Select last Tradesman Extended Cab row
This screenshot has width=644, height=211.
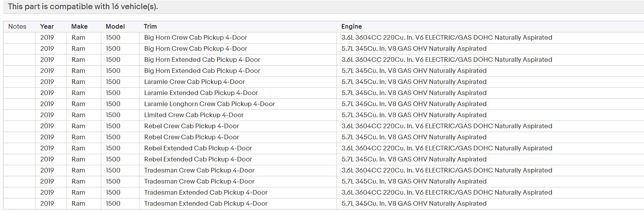coord(324,203)
